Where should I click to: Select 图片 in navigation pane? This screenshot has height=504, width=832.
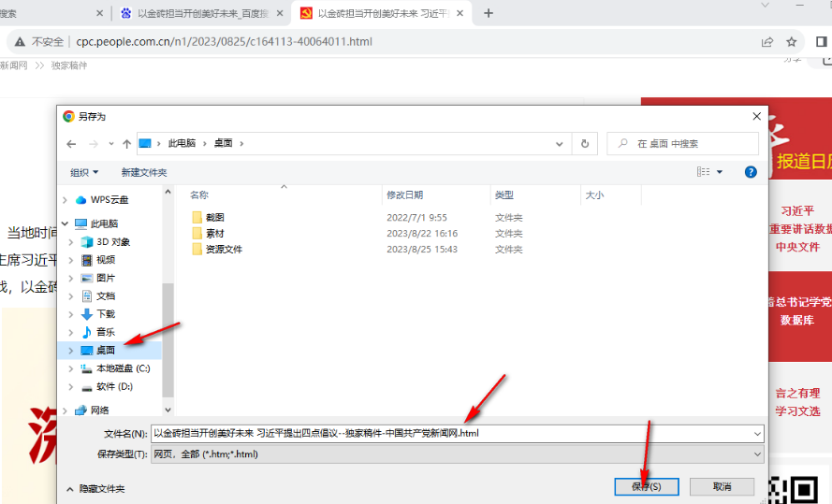(106, 278)
